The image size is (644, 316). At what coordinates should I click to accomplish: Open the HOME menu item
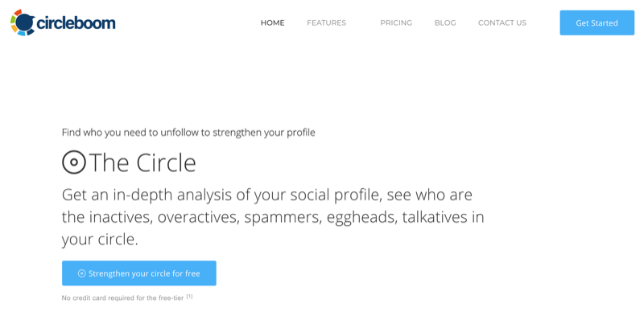[x=273, y=23]
